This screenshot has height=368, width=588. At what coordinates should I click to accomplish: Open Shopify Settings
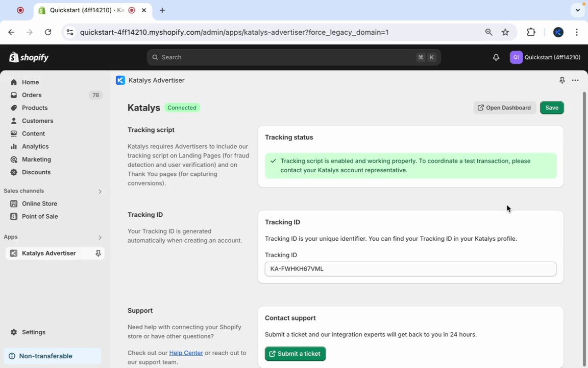[x=33, y=332]
